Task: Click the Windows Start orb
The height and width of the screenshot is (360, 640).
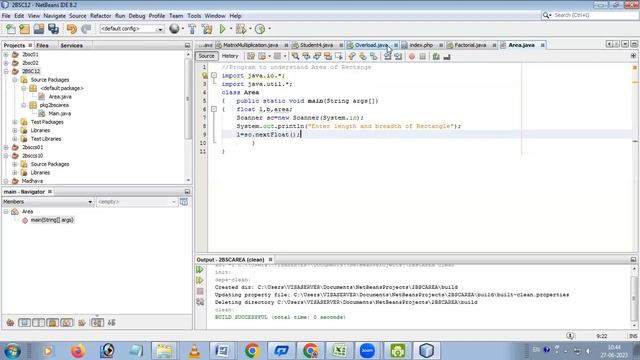Action: tap(12, 351)
